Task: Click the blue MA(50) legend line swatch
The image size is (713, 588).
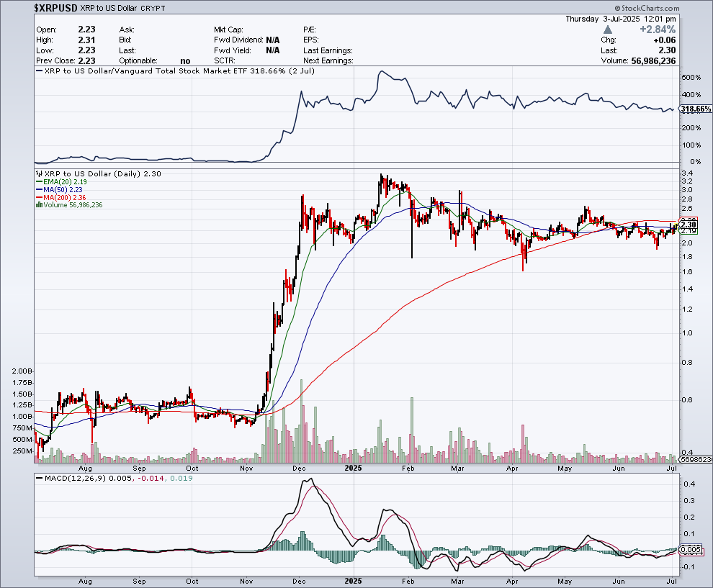Action: tap(40, 189)
